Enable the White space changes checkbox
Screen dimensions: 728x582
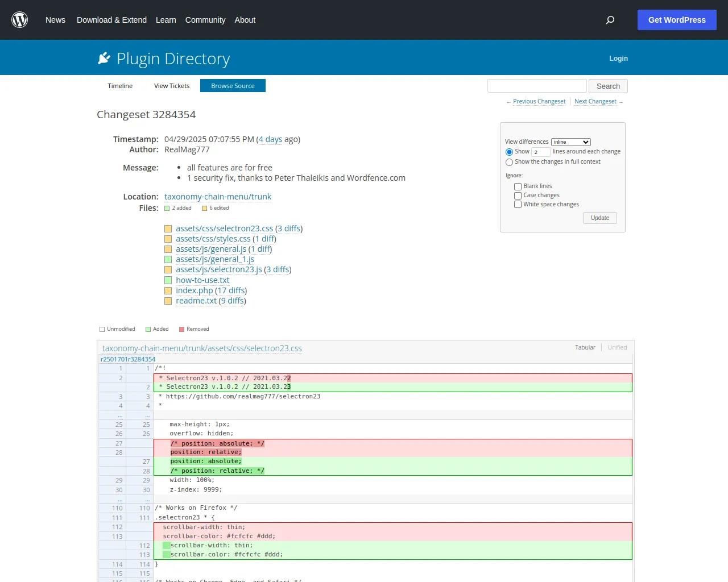(x=518, y=205)
